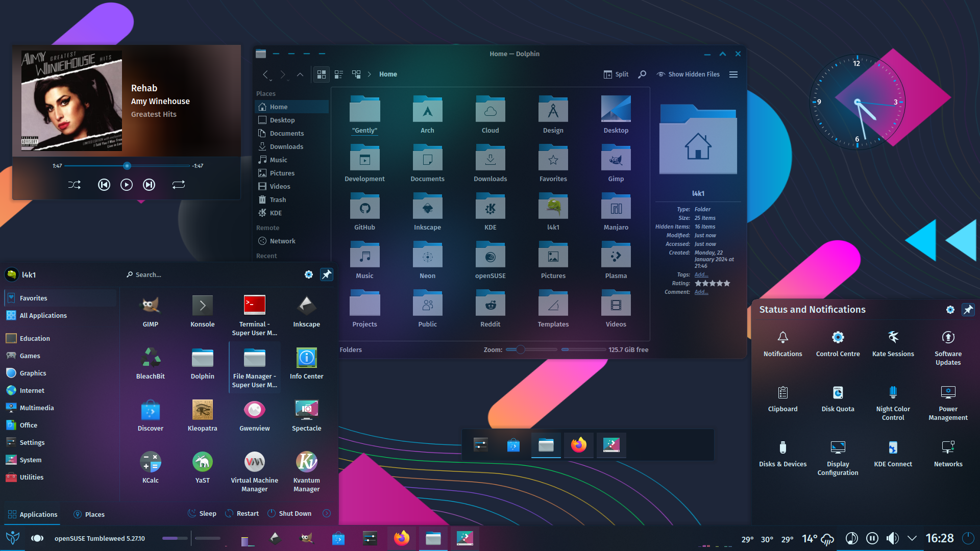Viewport: 980px width, 551px height.
Task: Toggle pin on application launcher
Action: point(327,274)
